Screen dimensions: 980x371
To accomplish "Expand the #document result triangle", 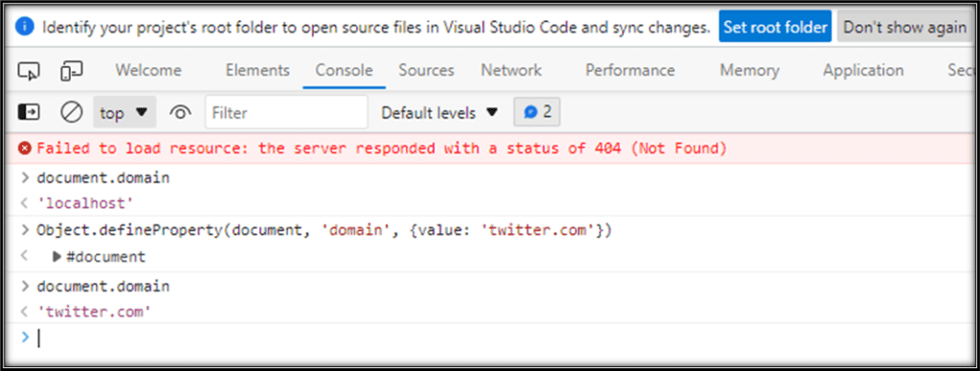I will tap(56, 256).
